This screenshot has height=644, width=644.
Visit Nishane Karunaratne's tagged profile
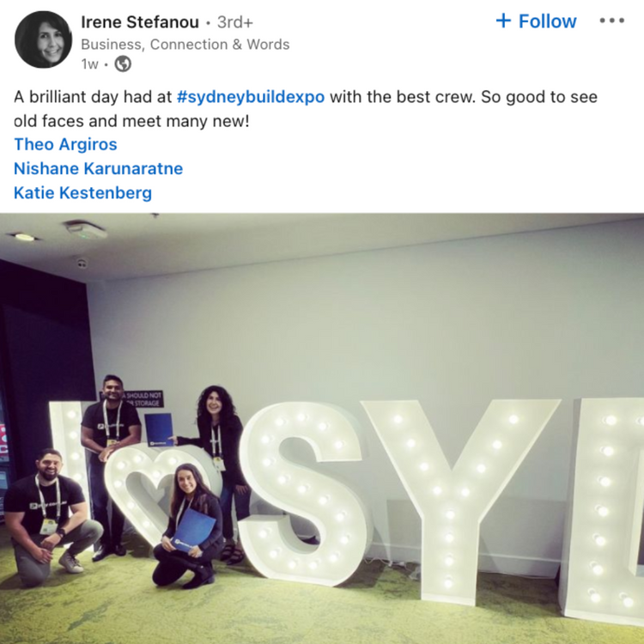tap(99, 169)
